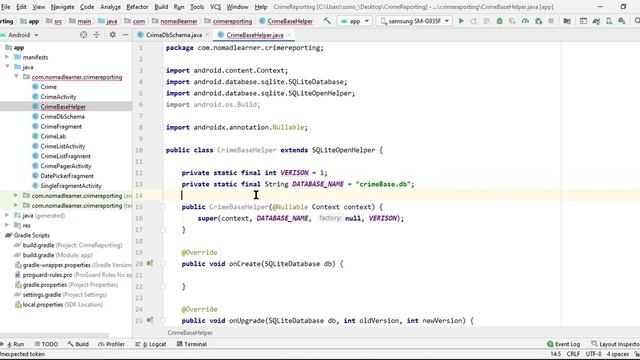Open the app run configuration dropdown

pos(355,21)
